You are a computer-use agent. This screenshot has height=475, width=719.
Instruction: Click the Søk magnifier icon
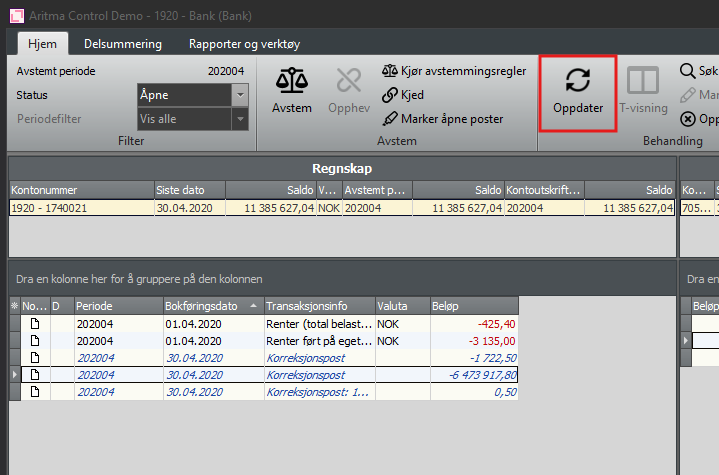[x=688, y=71]
